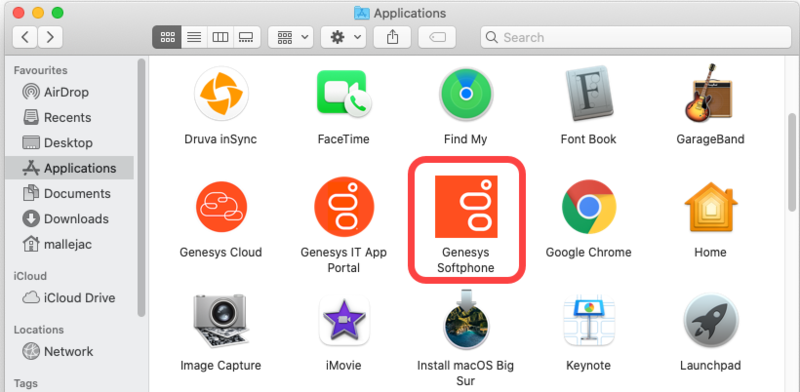The height and width of the screenshot is (392, 800).
Task: Open Network in the sidebar
Action: coord(69,351)
